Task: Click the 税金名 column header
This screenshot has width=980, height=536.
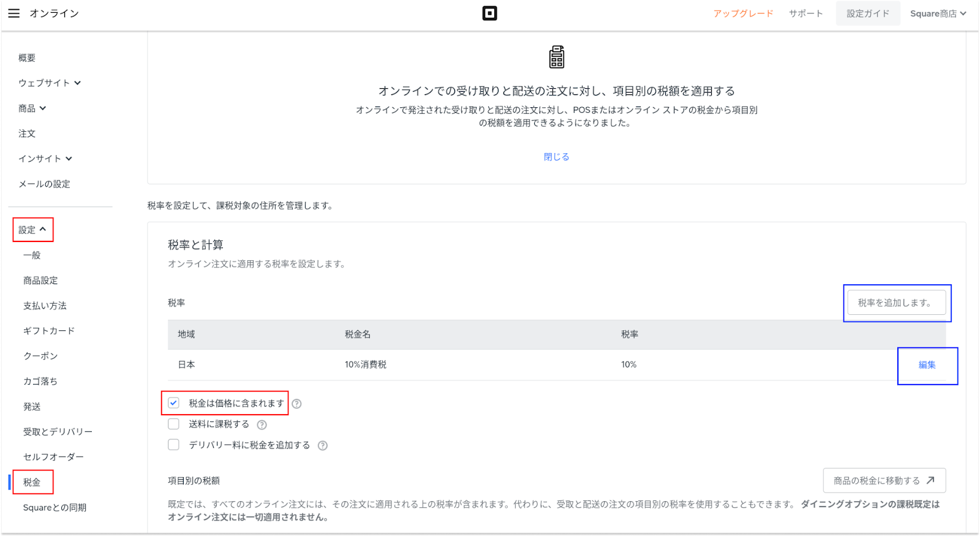Action: 358,334
